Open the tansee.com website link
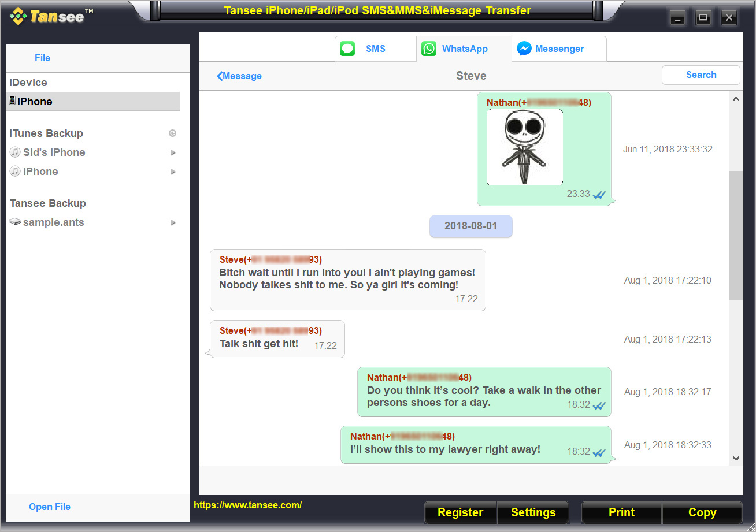 [x=247, y=505]
